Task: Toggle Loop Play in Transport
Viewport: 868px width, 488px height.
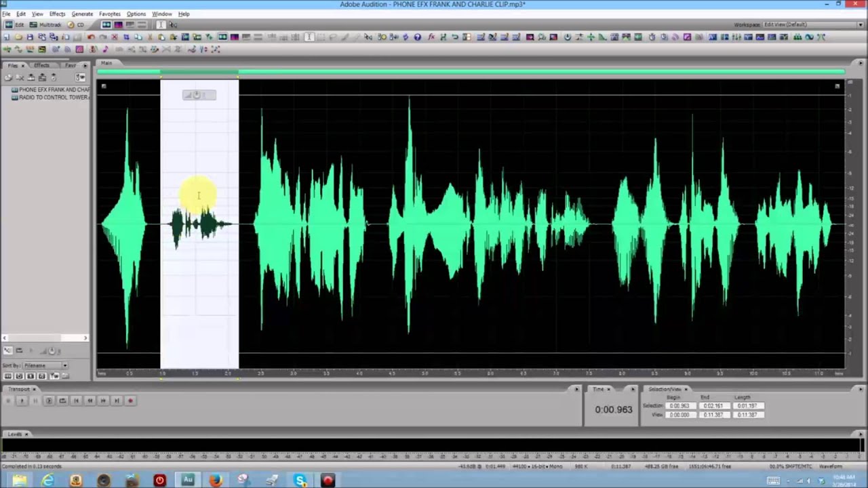Action: [62, 401]
